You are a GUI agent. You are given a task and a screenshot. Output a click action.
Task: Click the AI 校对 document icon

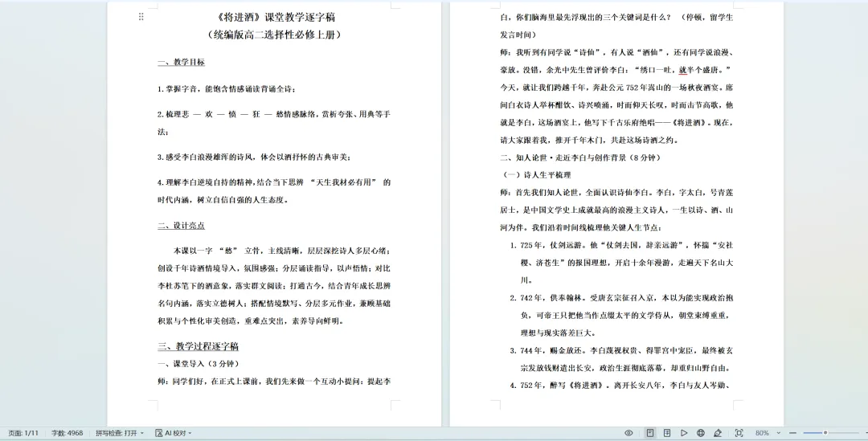pos(159,433)
